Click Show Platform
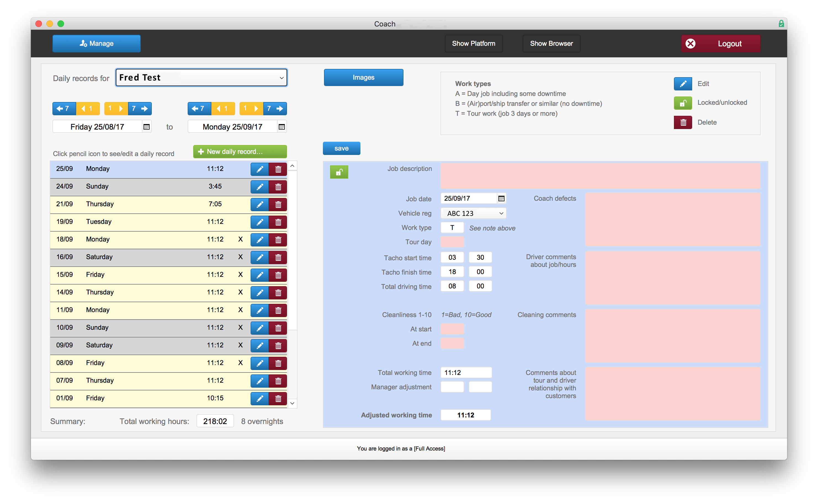 [473, 44]
